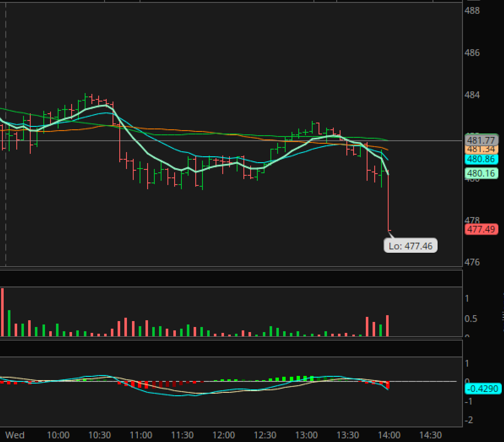Screen dimensions: 504x442
Task: Click the 484 price axis label
Action: click(x=472, y=95)
